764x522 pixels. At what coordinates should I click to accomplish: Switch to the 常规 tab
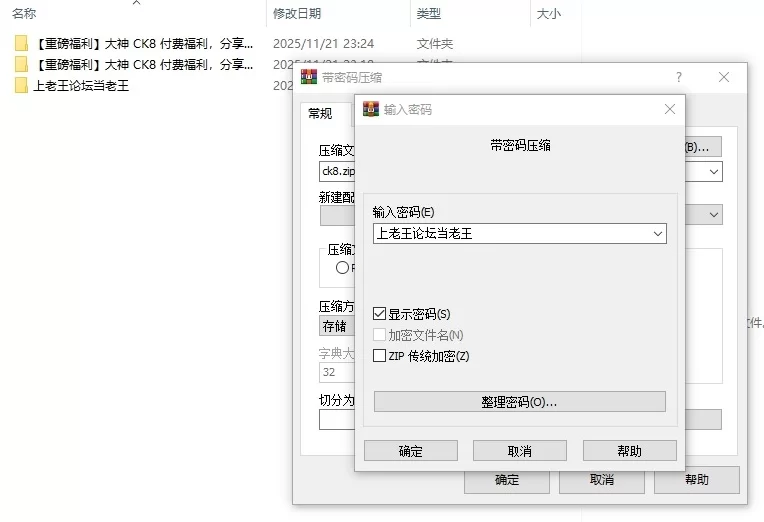click(320, 114)
